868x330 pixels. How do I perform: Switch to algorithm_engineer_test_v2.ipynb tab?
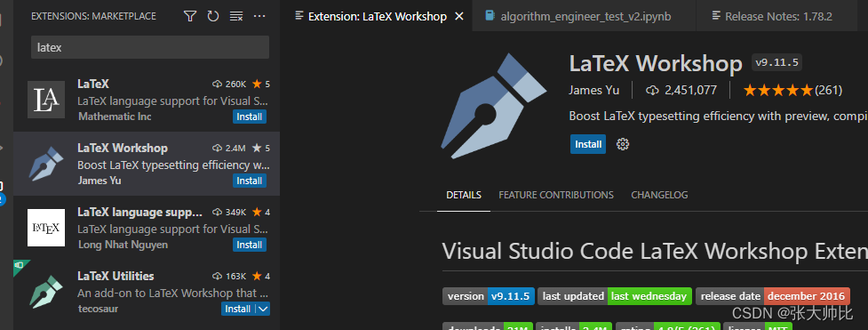585,16
